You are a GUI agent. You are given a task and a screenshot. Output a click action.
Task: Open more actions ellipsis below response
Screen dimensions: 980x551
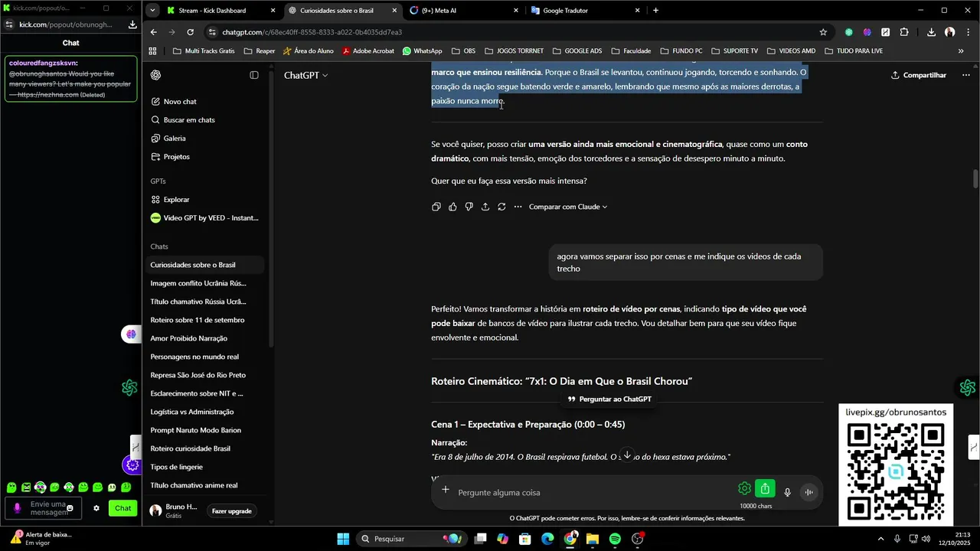[518, 207]
